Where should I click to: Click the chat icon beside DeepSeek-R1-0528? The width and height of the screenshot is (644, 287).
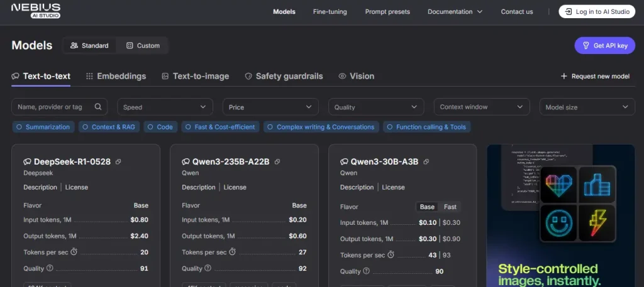coord(28,162)
